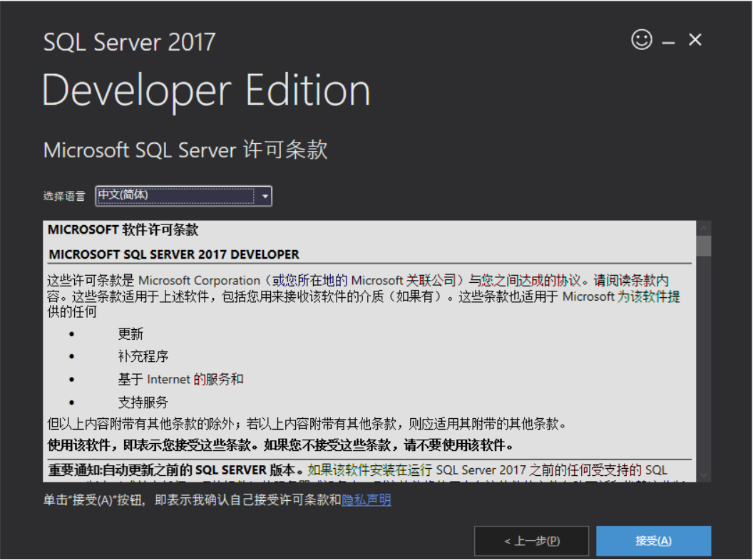Minimize the SQL Server installer window
753x560 pixels.
click(x=667, y=40)
